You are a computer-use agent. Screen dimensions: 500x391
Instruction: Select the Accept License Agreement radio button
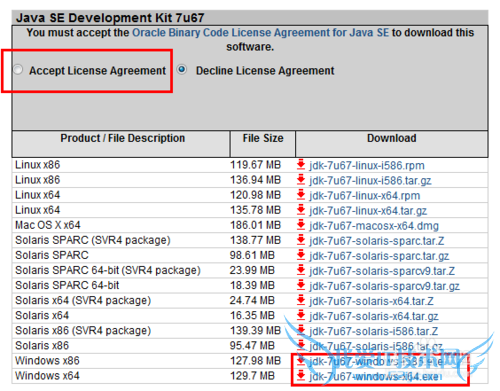(x=18, y=70)
